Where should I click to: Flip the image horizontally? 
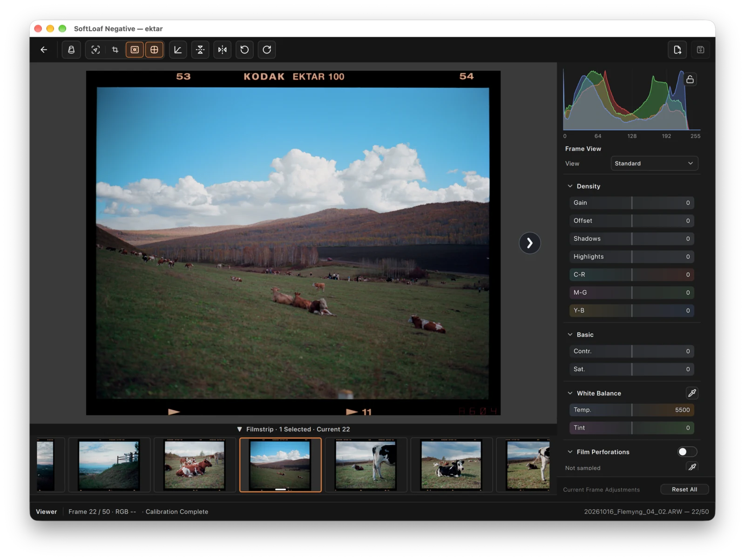coord(223,50)
